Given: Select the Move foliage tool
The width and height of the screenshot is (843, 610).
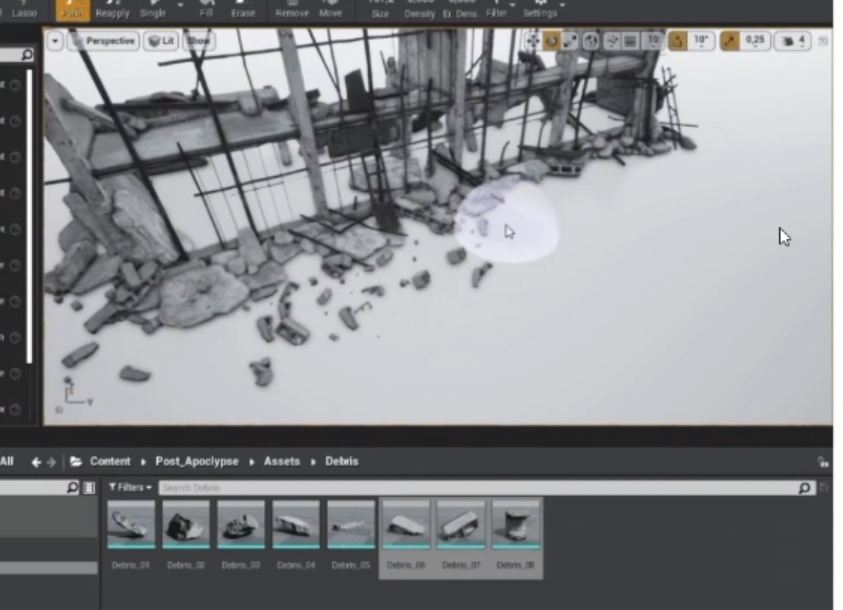Looking at the screenshot, I should (x=330, y=10).
